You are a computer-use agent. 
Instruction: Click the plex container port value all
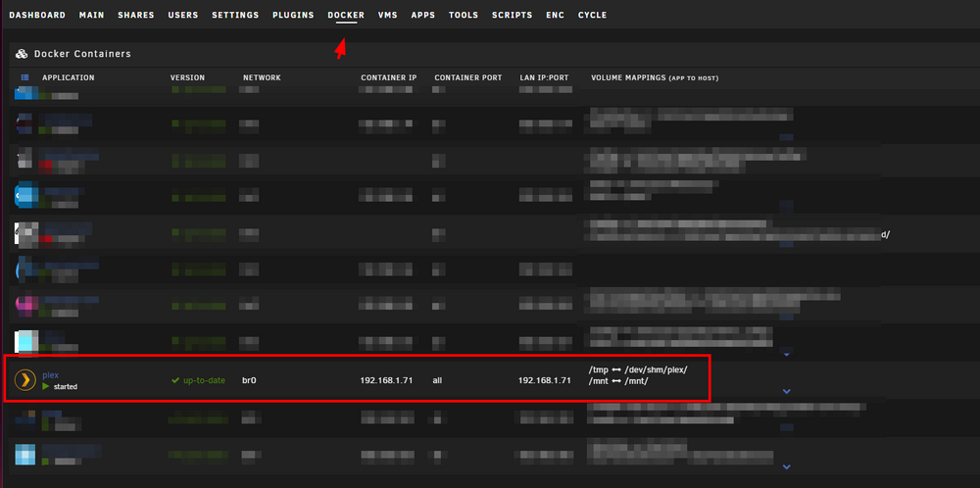pyautogui.click(x=437, y=380)
